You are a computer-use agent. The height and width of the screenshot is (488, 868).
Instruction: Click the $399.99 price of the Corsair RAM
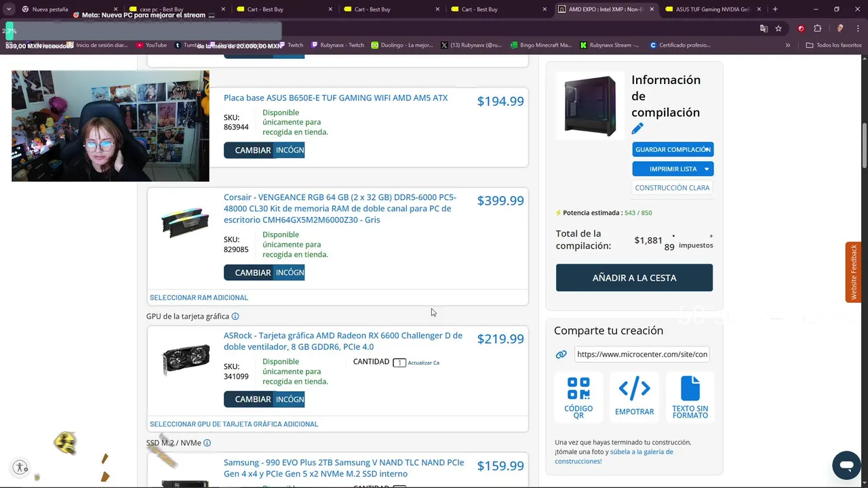(500, 201)
